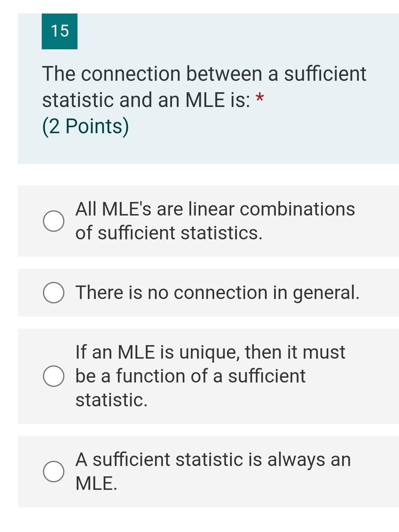Click the '(2 Points)' label
399x532 pixels.
pyautogui.click(x=85, y=126)
